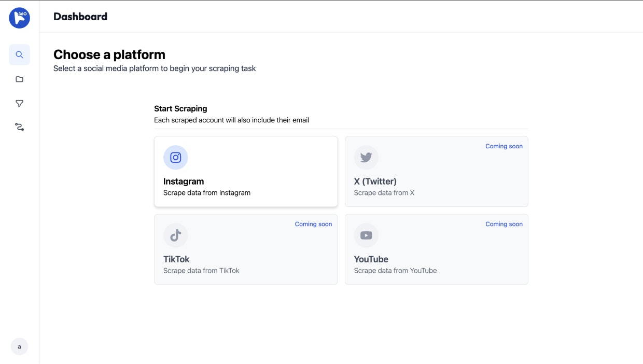This screenshot has height=364, width=643.
Task: Click the Start Scraping section title
Action: 180,108
